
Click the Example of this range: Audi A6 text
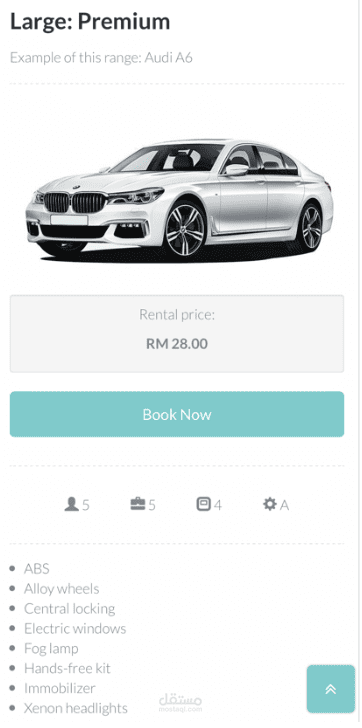coord(101,58)
